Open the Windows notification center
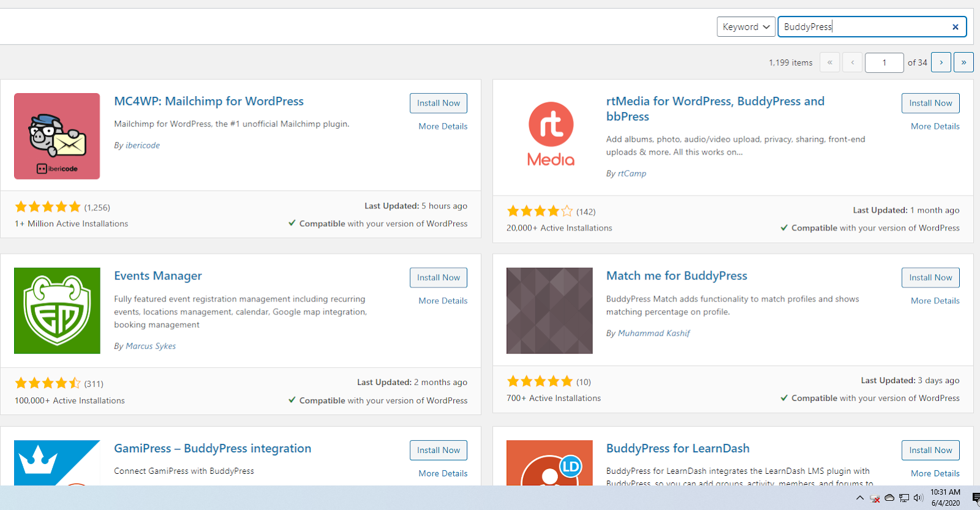The image size is (980, 510). click(x=976, y=498)
